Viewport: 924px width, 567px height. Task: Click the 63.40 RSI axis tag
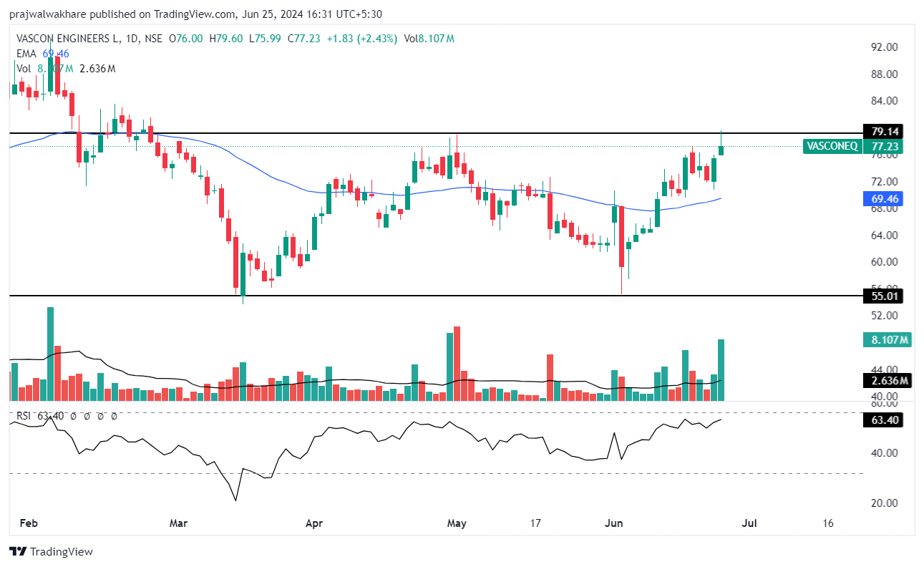coord(885,420)
